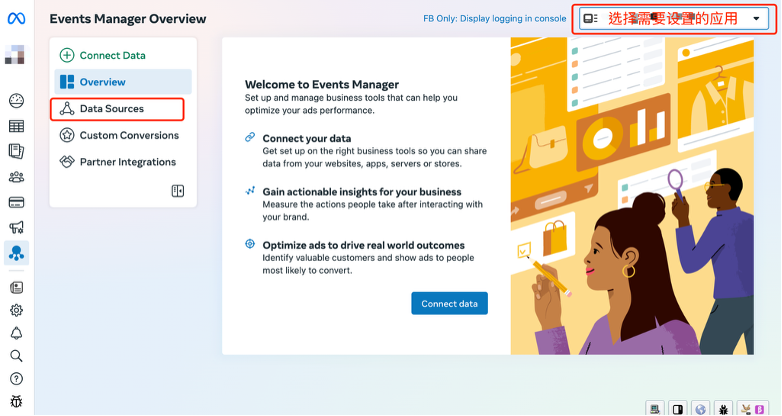This screenshot has height=416, width=782.
Task: Open the Help question mark icon
Action: click(x=16, y=379)
